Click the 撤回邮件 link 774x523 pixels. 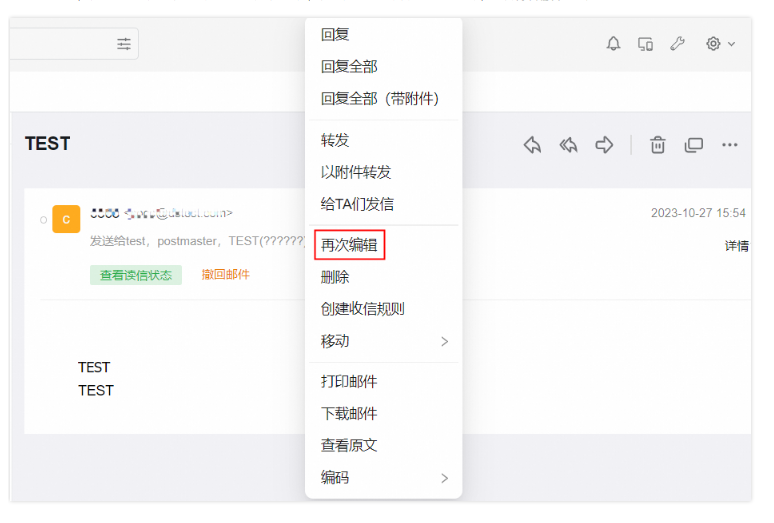[226, 274]
